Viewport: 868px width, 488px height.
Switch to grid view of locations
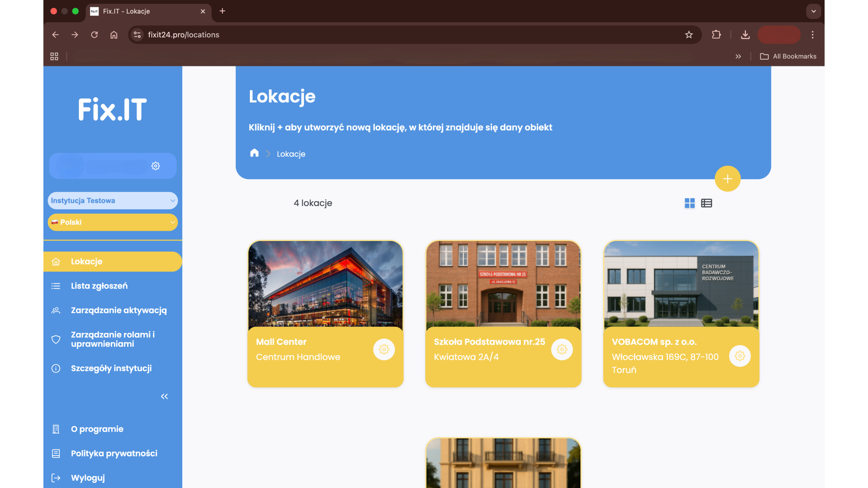[x=689, y=203]
